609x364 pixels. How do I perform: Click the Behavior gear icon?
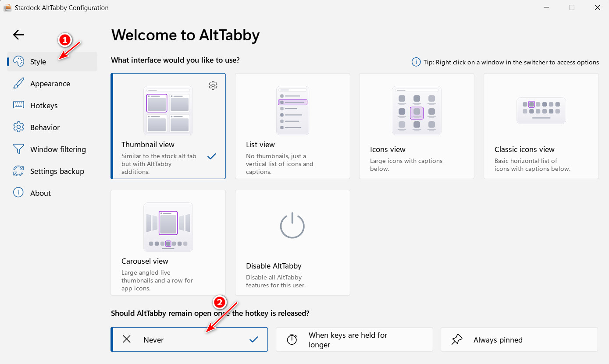click(18, 127)
